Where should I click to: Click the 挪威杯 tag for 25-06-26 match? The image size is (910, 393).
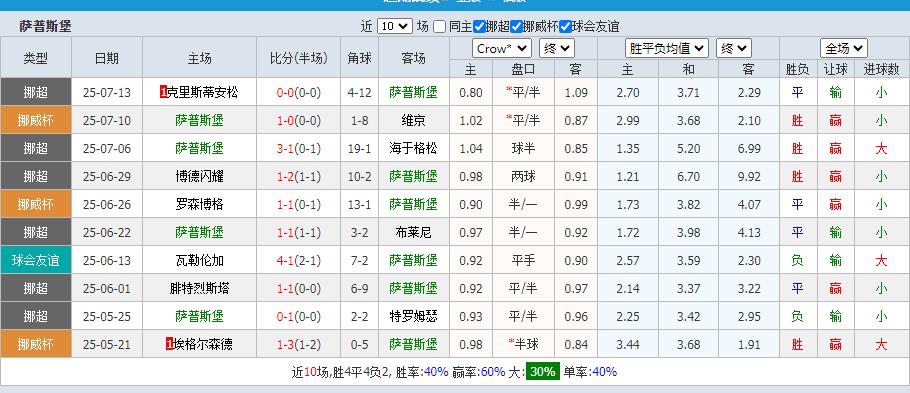coord(36,204)
